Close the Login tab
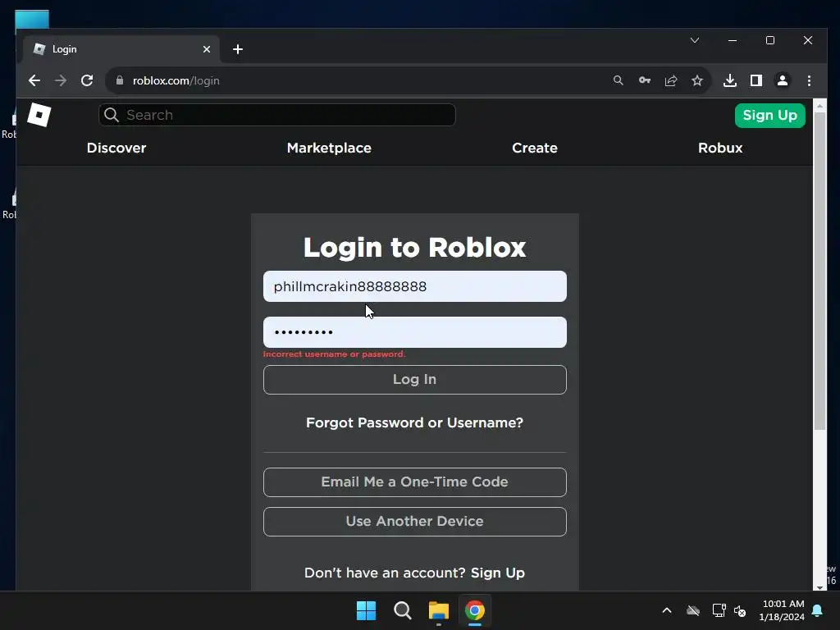The image size is (840, 630). point(207,49)
